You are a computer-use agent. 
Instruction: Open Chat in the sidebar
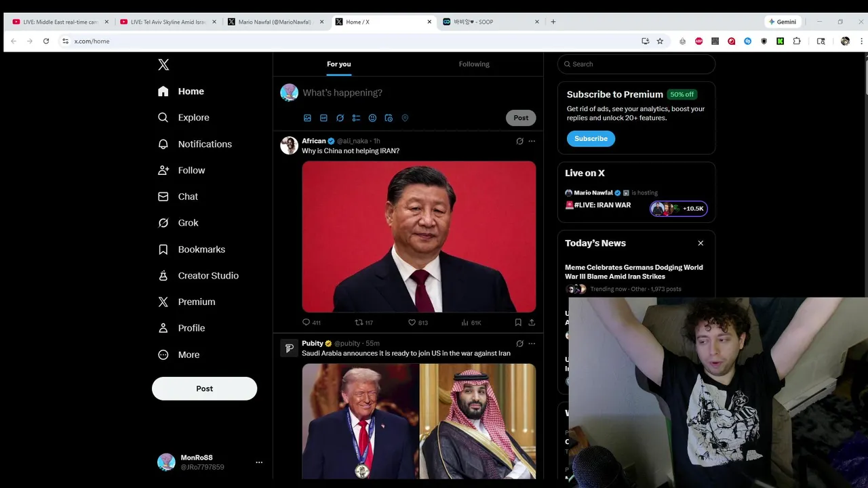[x=178, y=197]
